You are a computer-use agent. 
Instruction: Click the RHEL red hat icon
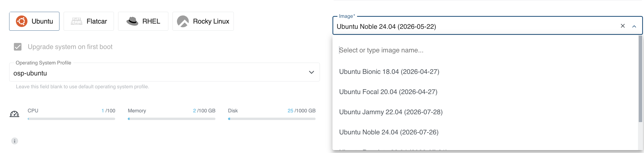point(132,21)
